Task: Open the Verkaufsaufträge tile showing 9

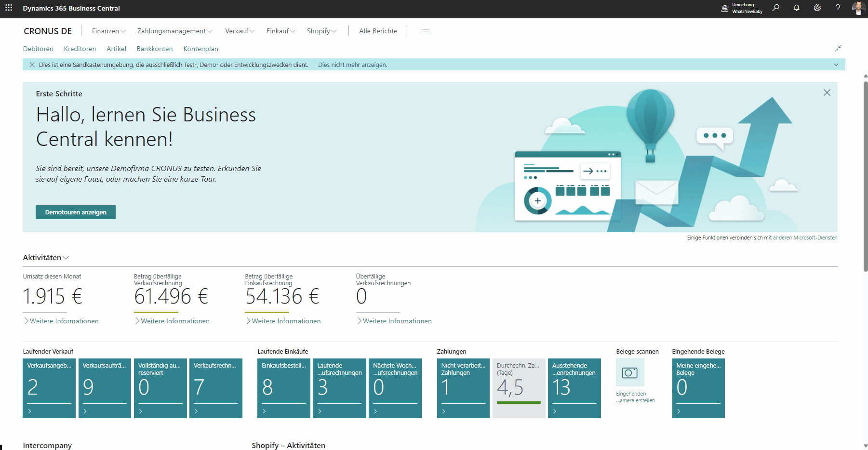Action: (105, 388)
